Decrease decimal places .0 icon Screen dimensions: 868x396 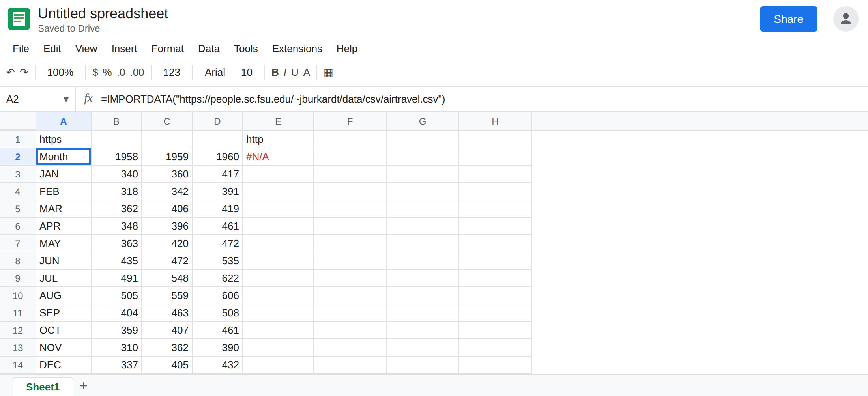pos(121,72)
